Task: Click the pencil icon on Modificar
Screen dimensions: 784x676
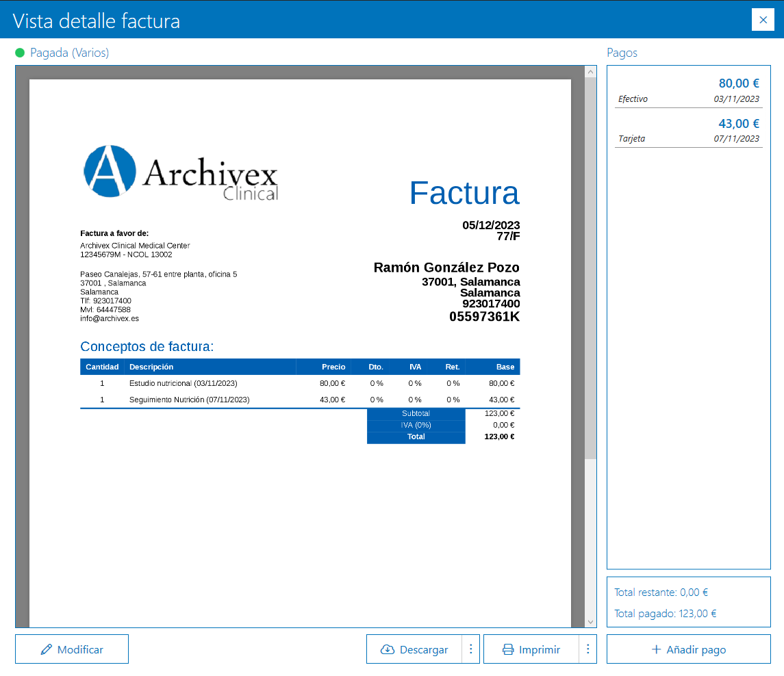Action: click(47, 649)
